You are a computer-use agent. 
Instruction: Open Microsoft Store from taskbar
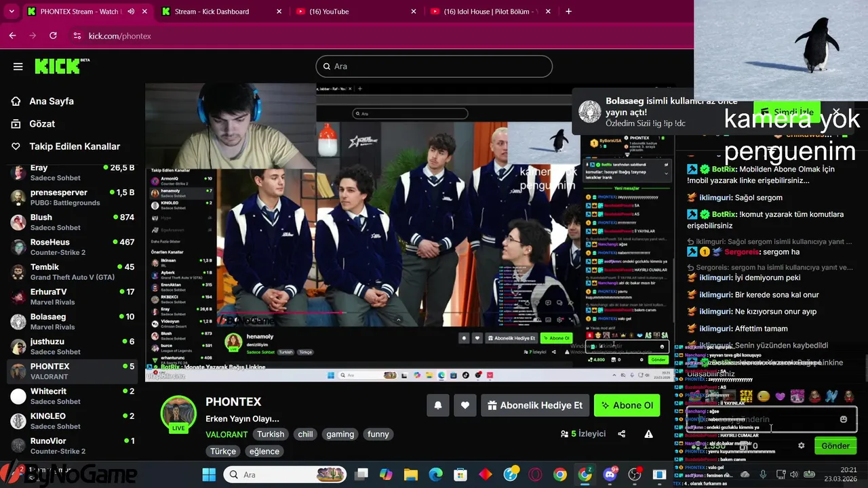pyautogui.click(x=460, y=474)
